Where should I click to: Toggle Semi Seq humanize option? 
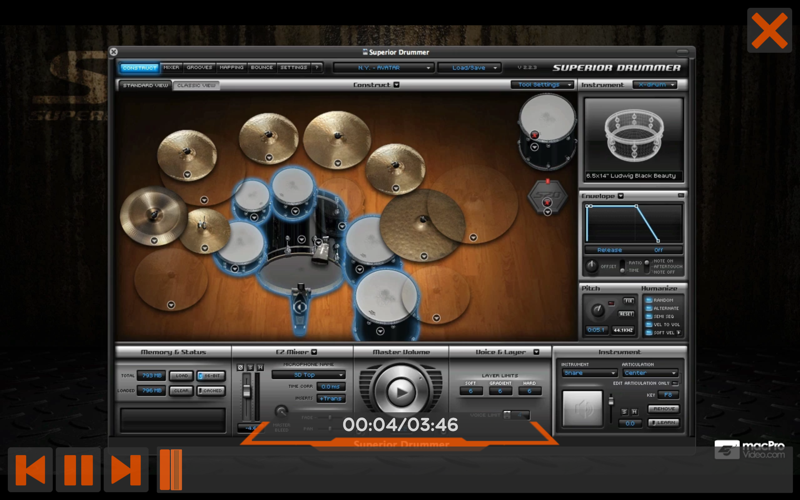coord(649,317)
